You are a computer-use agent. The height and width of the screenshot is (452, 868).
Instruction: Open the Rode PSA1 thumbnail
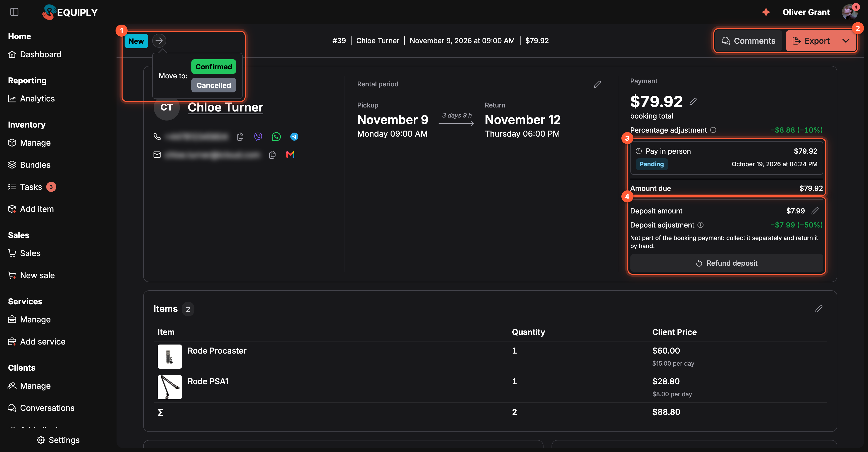[x=170, y=387]
